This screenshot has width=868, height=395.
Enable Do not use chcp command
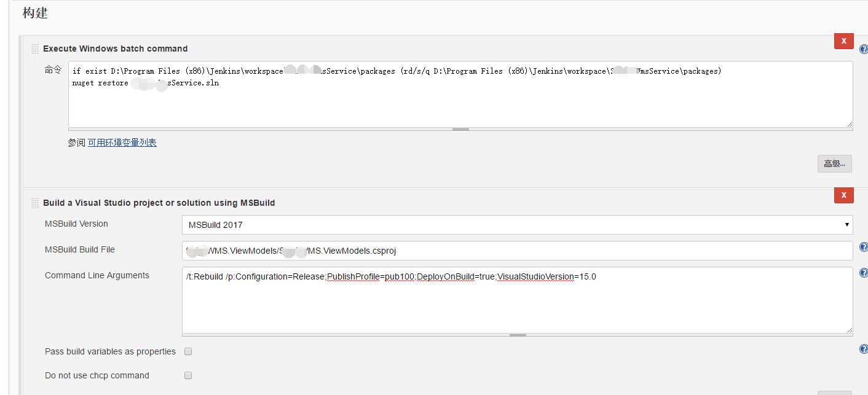pos(189,375)
